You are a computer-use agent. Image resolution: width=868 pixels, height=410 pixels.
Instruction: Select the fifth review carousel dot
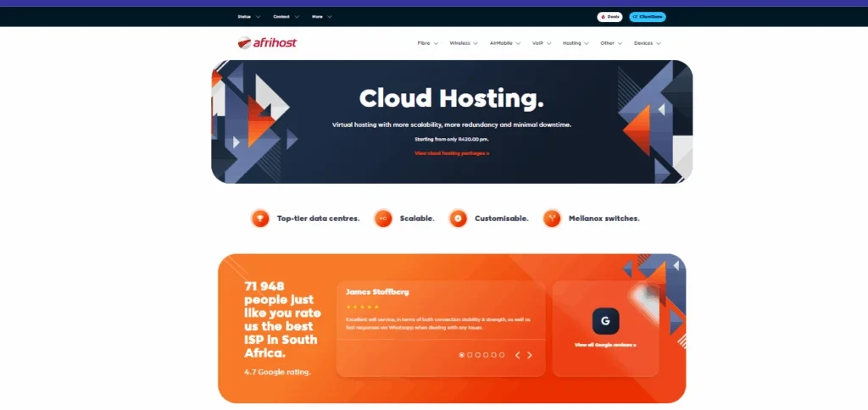494,355
